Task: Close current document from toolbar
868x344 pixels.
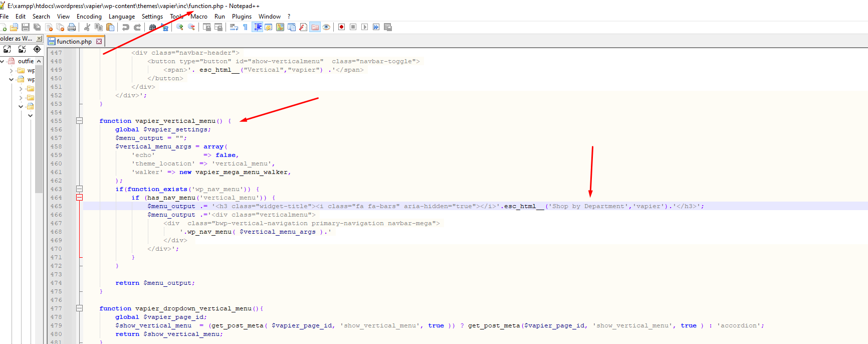Action: (x=49, y=27)
